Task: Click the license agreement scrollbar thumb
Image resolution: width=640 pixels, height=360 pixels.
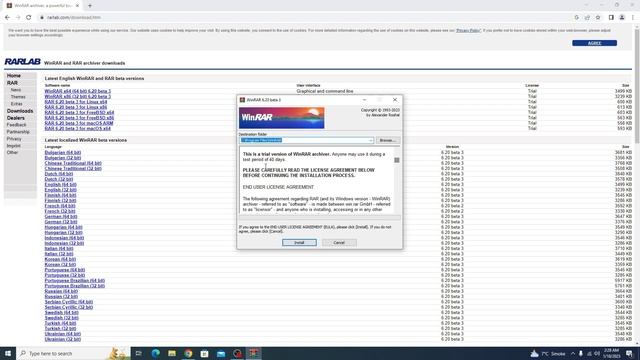Action: pyautogui.click(x=396, y=160)
